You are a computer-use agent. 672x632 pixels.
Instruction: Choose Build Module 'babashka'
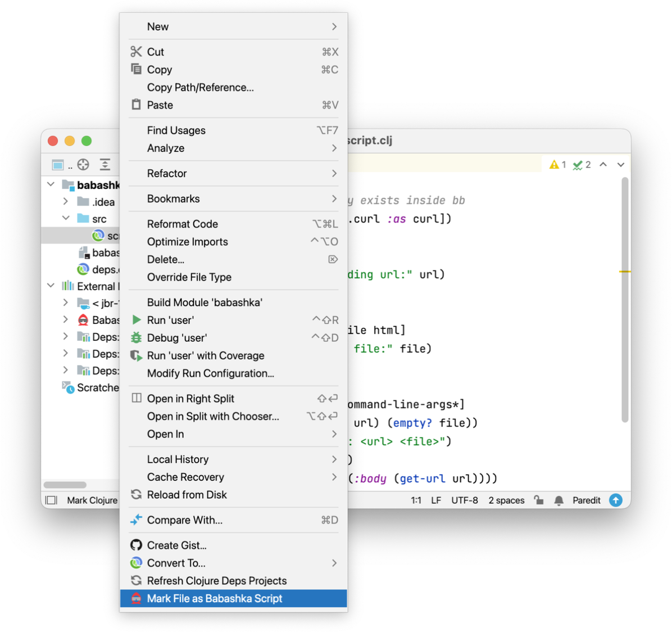[x=234, y=303]
